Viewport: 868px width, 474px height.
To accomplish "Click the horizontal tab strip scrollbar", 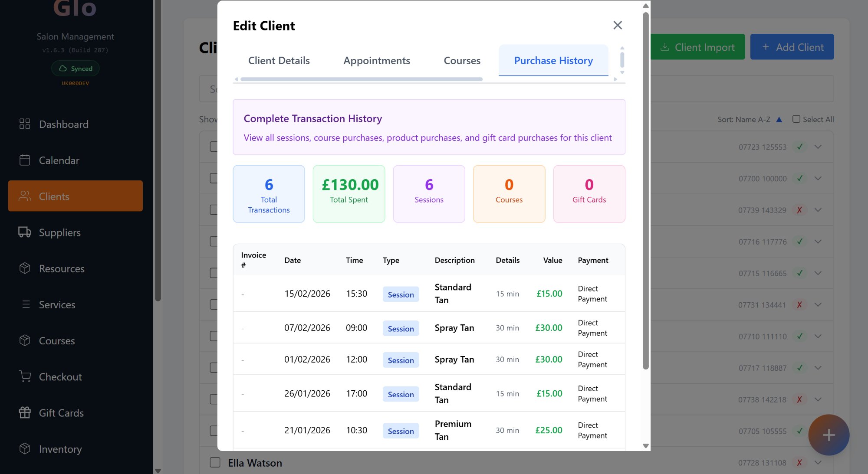I will click(x=361, y=79).
